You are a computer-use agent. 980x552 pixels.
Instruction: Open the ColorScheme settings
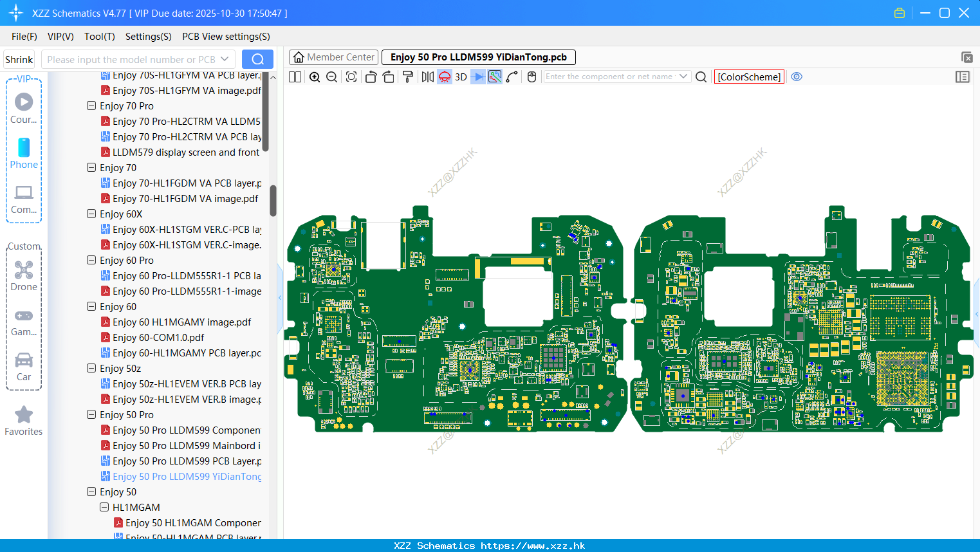[x=749, y=77]
